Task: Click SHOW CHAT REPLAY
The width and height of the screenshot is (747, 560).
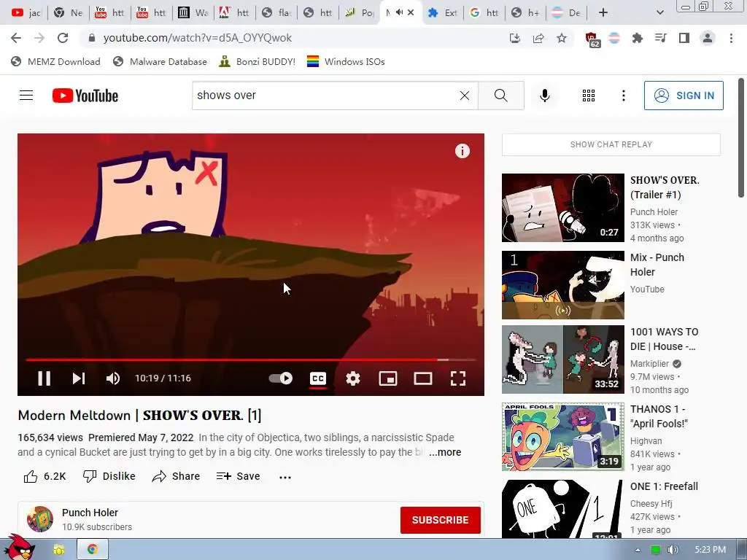Action: (x=611, y=144)
